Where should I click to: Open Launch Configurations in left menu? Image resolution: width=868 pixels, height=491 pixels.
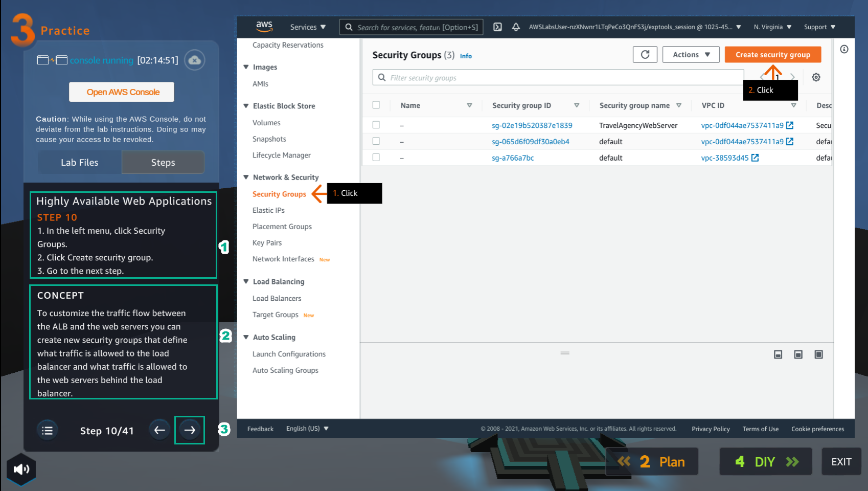[x=289, y=354]
